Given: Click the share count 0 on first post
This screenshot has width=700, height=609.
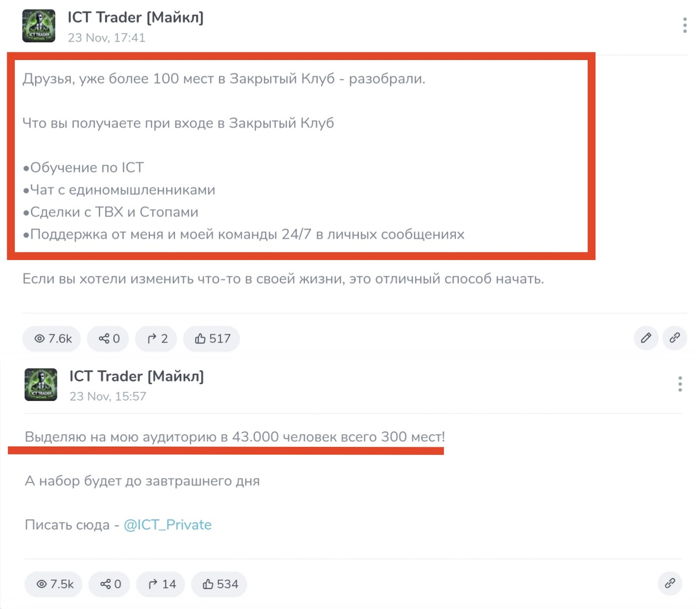Looking at the screenshot, I should [108, 338].
